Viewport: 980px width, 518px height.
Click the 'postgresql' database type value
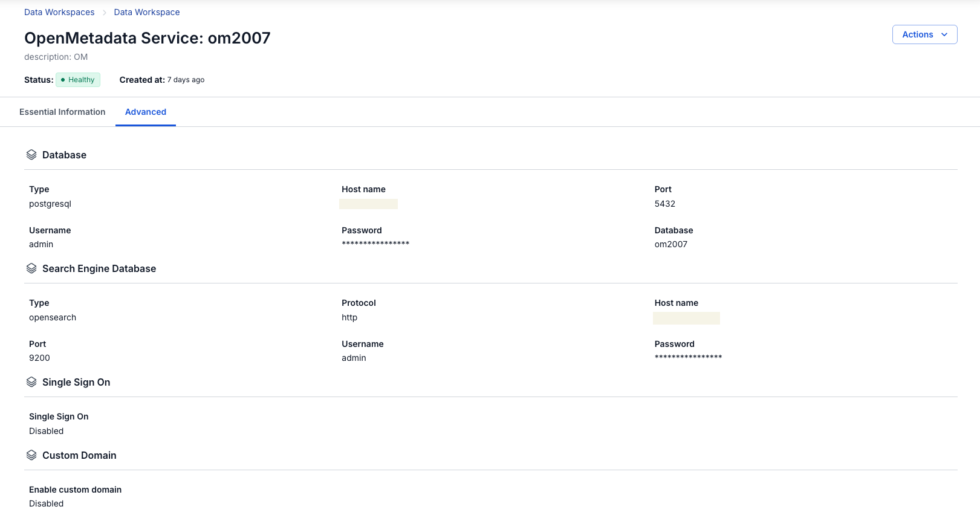[x=50, y=204]
